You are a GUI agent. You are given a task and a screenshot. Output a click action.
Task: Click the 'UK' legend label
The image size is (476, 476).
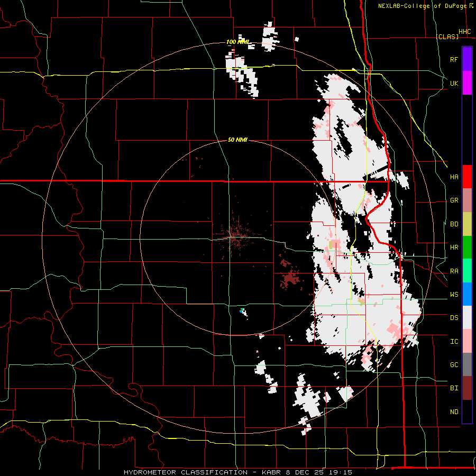[x=454, y=83]
